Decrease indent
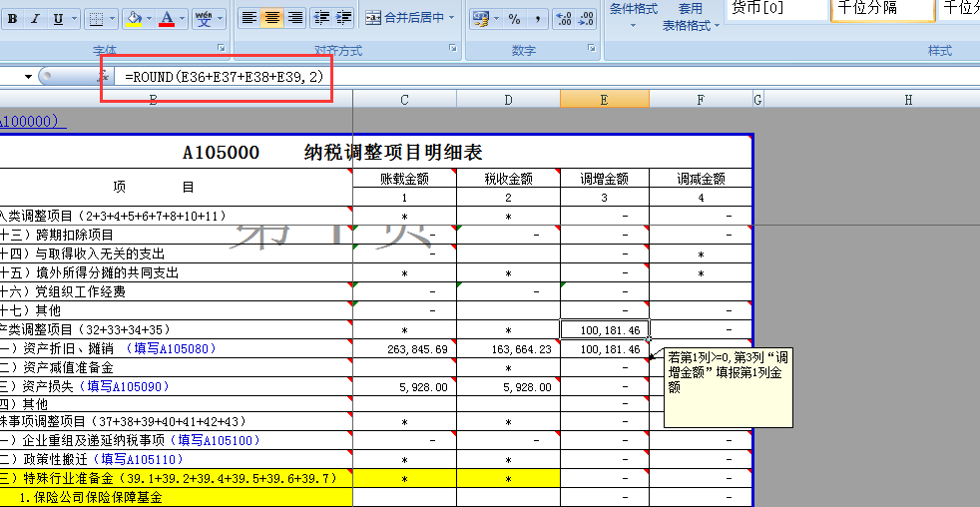The width and height of the screenshot is (980, 507). (x=321, y=18)
